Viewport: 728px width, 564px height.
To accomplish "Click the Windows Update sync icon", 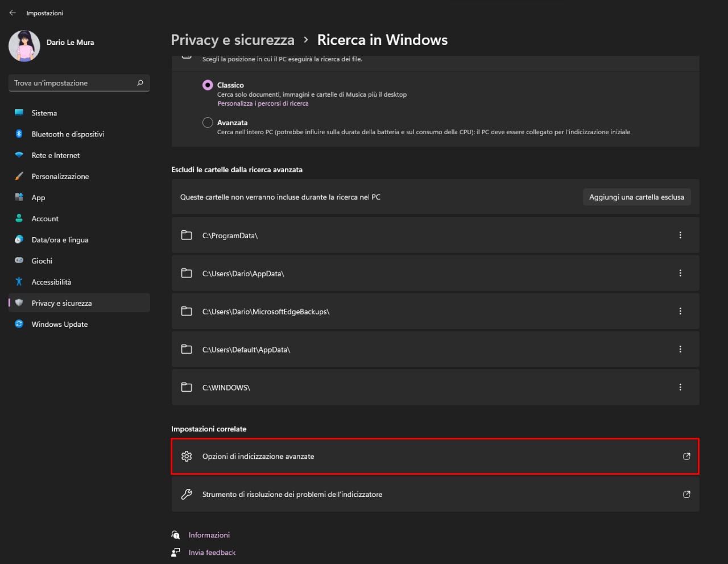I will pyautogui.click(x=19, y=324).
